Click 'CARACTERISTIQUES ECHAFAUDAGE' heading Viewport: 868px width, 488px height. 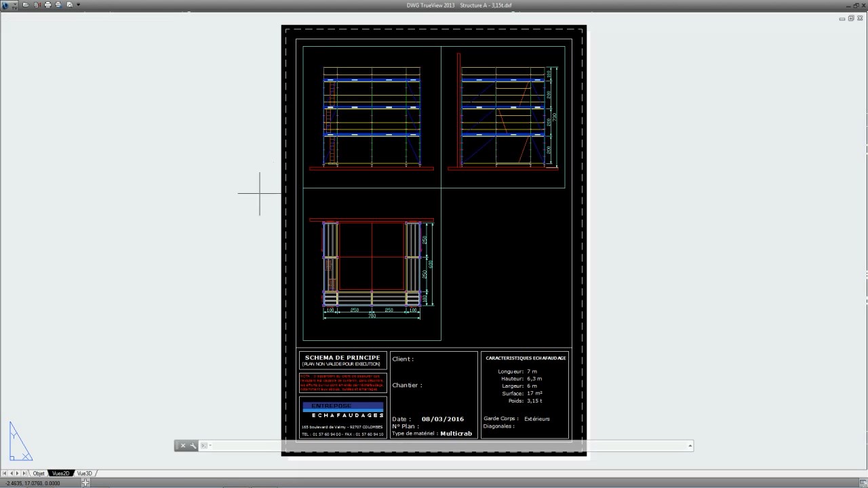(x=526, y=358)
